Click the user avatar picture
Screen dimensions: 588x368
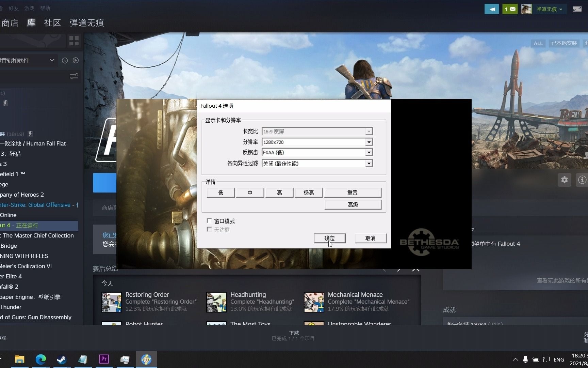(x=526, y=9)
